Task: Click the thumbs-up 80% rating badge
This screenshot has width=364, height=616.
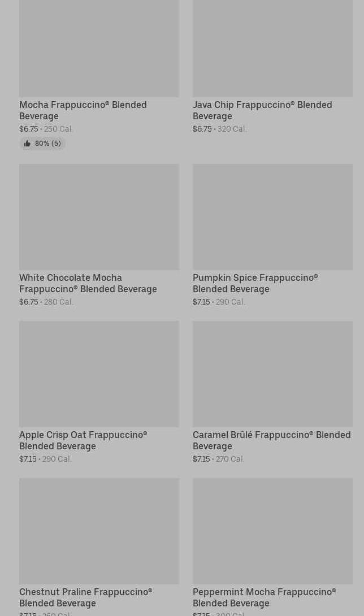Action: coord(43,144)
